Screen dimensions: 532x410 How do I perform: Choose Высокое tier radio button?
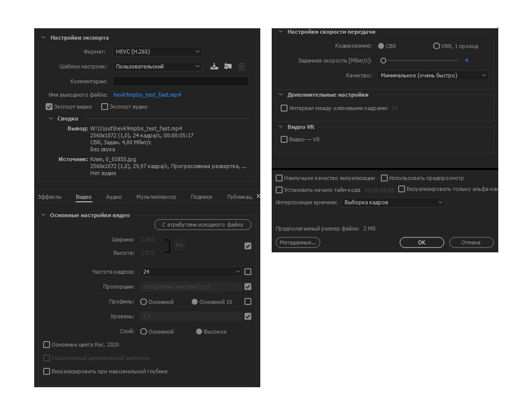pyautogui.click(x=199, y=332)
